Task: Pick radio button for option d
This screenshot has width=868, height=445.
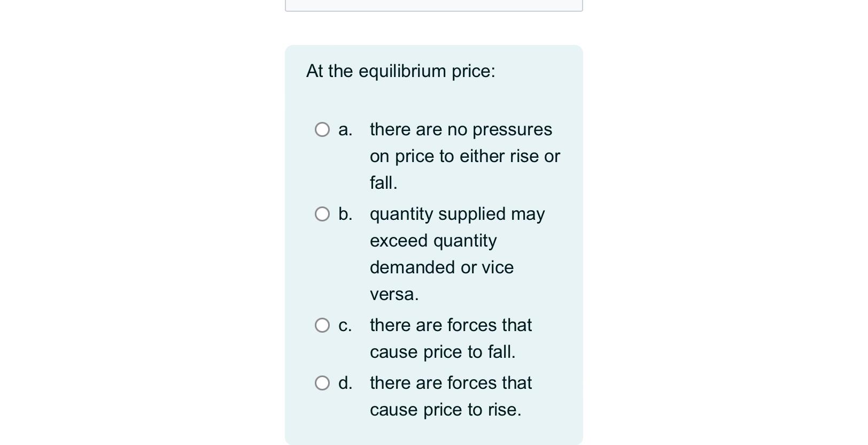Action: coord(322,383)
